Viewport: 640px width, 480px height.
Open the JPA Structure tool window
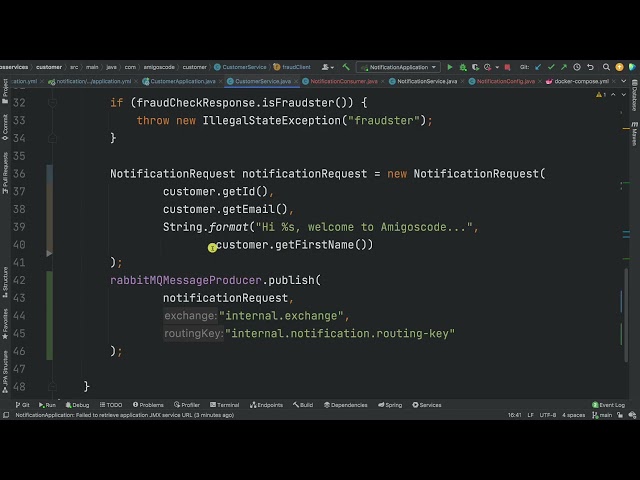pyautogui.click(x=5, y=372)
